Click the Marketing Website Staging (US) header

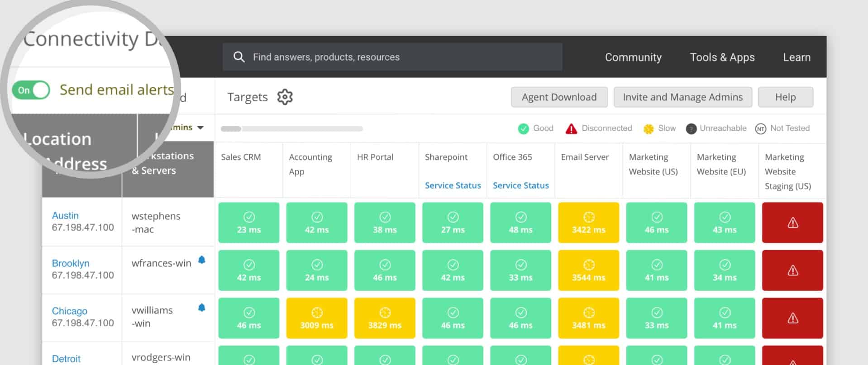click(x=788, y=171)
